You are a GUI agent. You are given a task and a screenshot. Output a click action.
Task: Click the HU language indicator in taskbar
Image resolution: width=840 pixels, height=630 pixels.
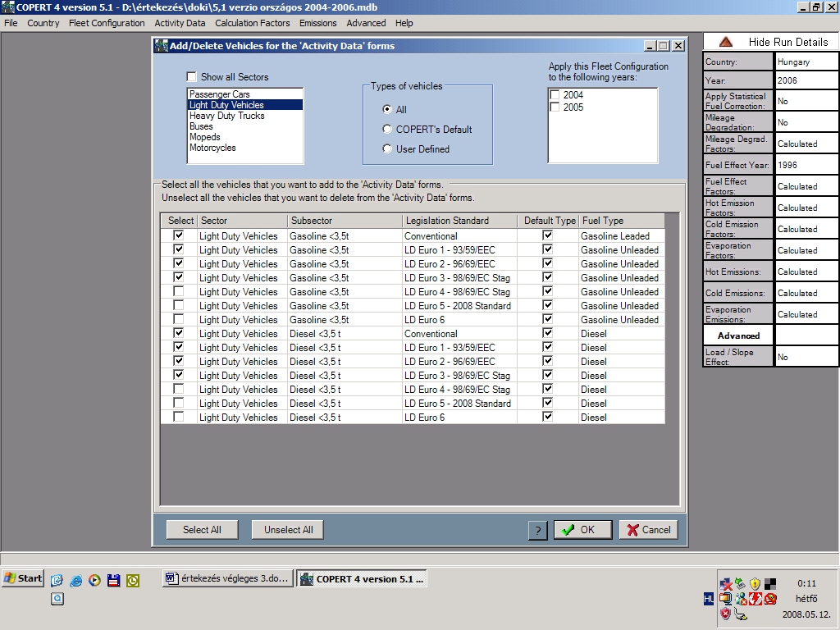pyautogui.click(x=709, y=599)
